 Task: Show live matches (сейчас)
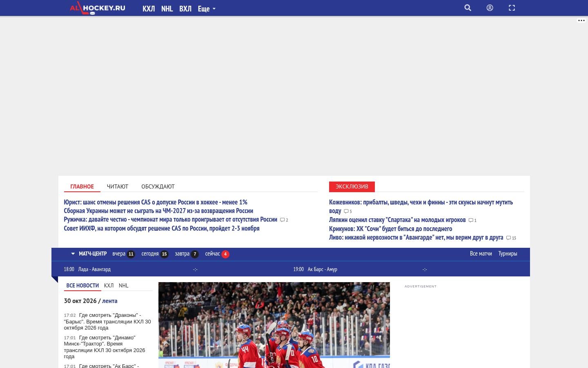217,254
